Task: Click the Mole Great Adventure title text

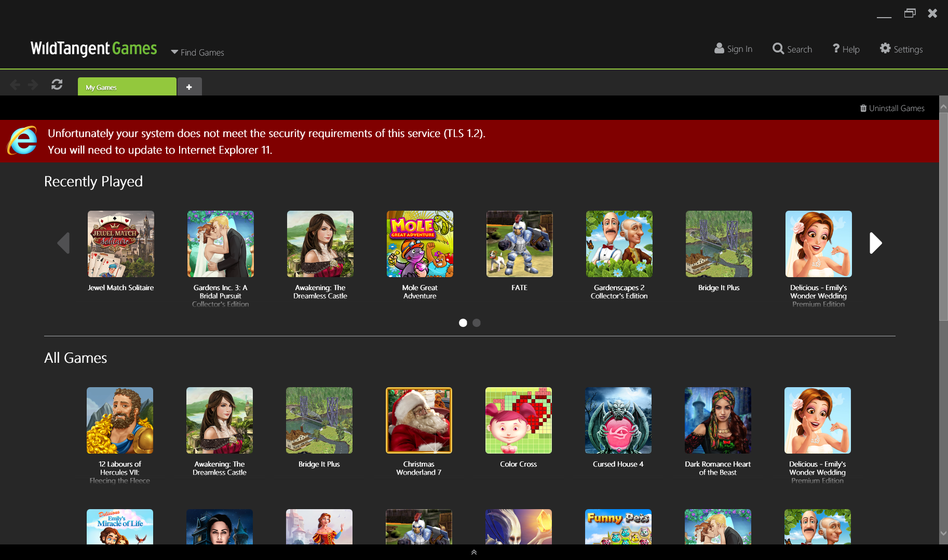Action: (420, 292)
